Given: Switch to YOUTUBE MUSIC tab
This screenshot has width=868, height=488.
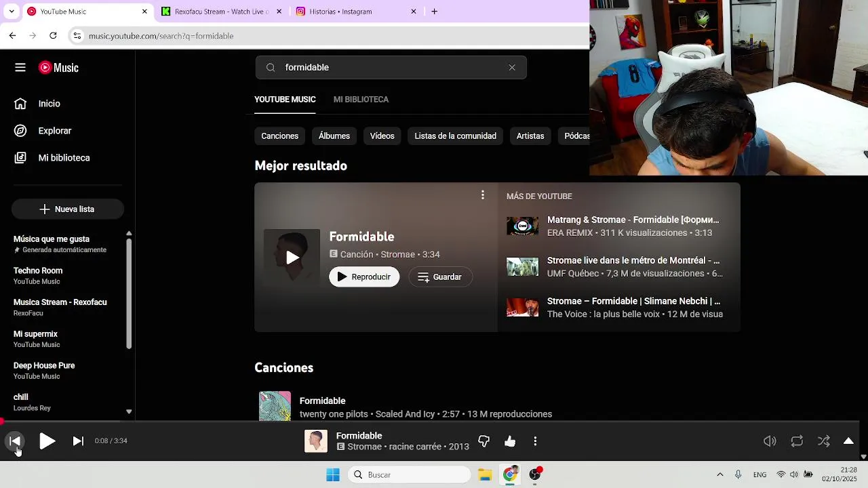Looking at the screenshot, I should pyautogui.click(x=285, y=100).
